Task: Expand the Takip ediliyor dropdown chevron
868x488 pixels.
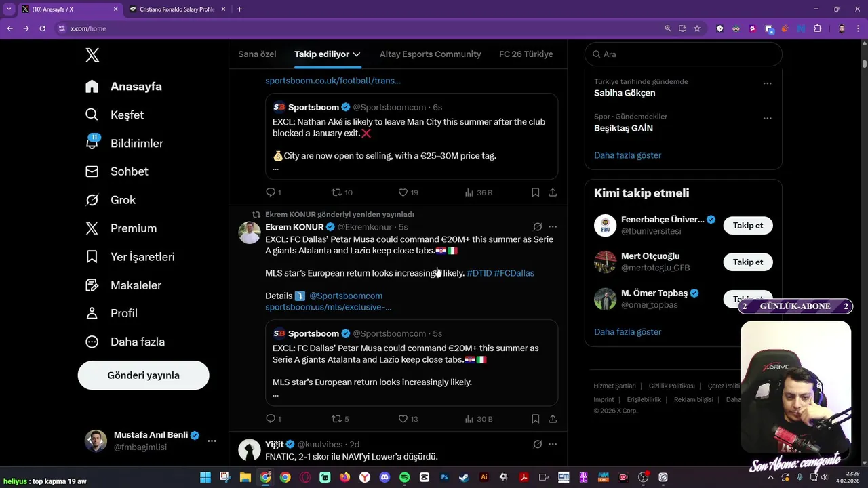Action: [357, 54]
